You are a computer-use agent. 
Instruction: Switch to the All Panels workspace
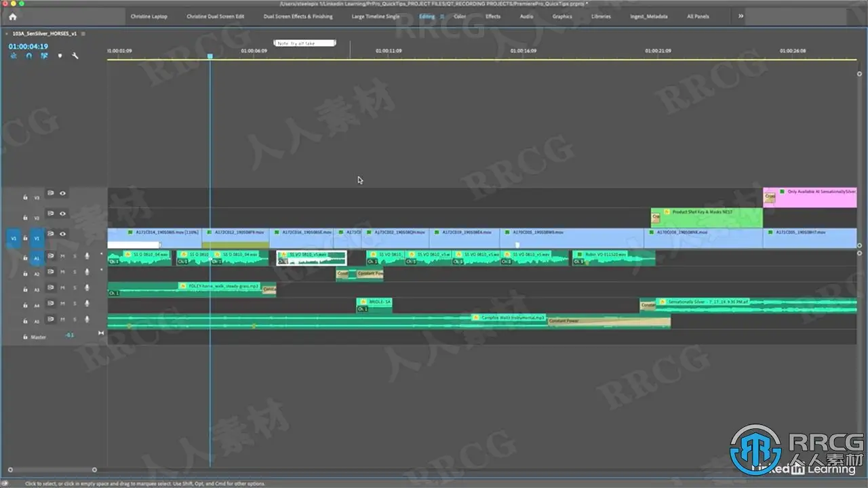point(699,16)
